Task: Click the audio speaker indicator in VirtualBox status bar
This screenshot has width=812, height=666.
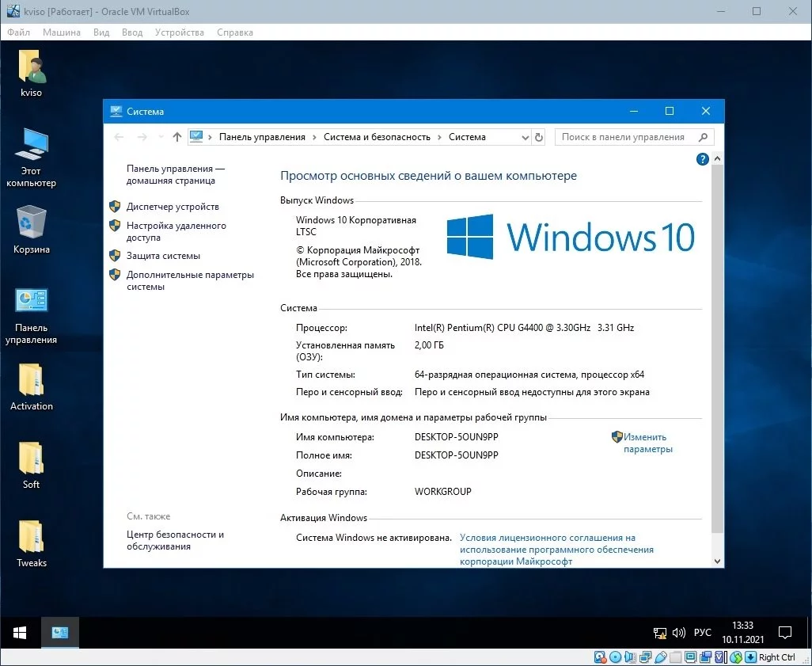Action: tap(630, 657)
